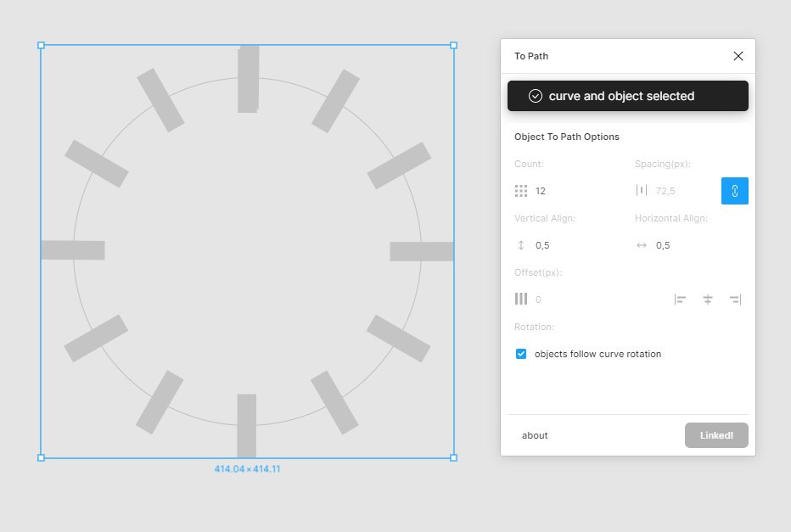Edit the Spacing value 72,5
The height and width of the screenshot is (532, 791).
[665, 191]
